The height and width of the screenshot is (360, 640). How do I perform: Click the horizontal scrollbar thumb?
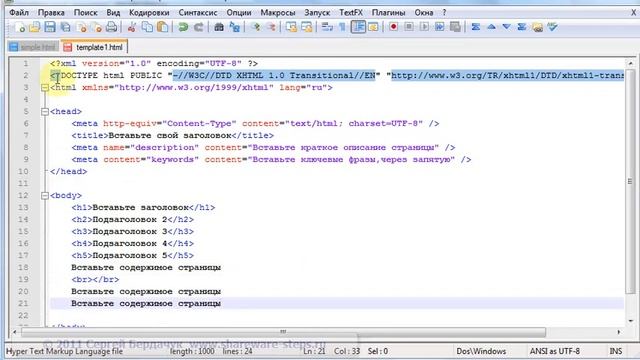coord(283,332)
